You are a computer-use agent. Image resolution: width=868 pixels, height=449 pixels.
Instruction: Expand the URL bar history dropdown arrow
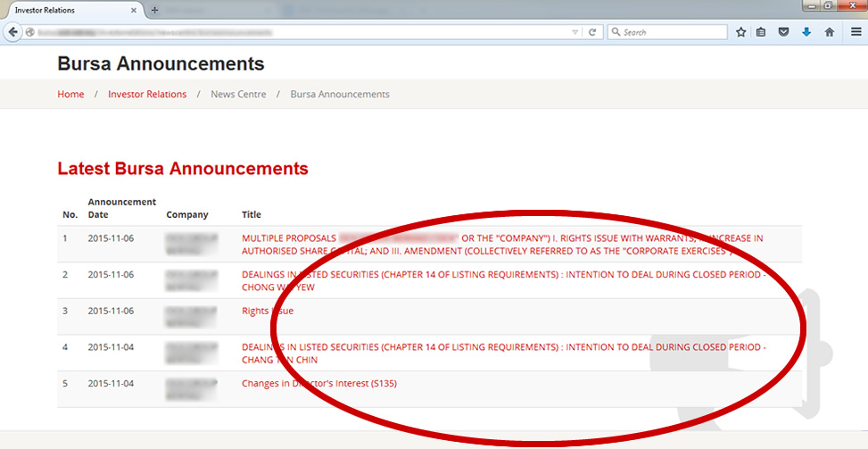point(575,32)
